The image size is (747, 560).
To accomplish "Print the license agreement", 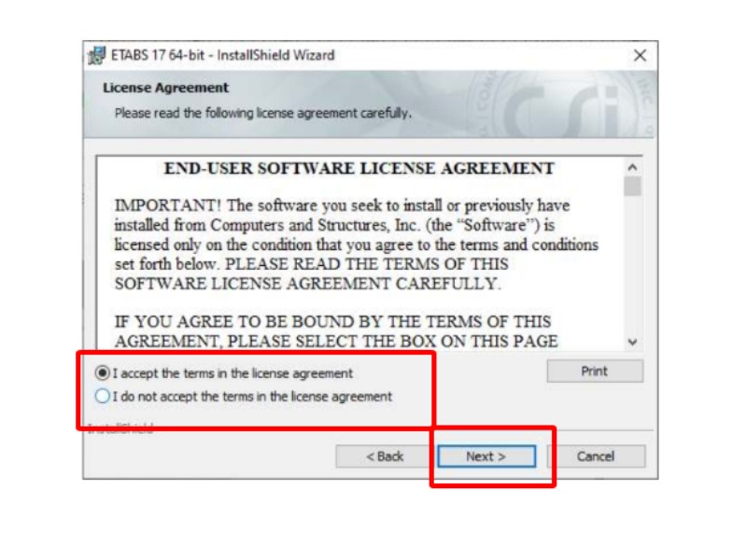I will pos(595,371).
